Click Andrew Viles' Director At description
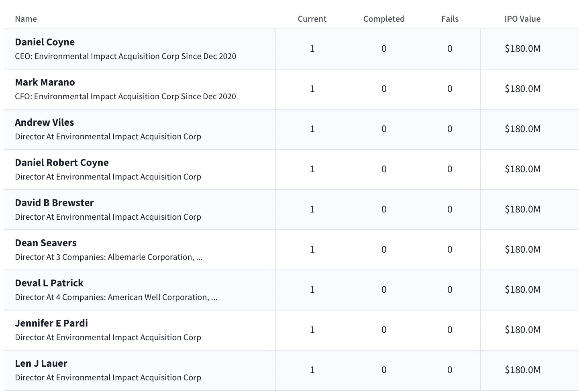 pyautogui.click(x=108, y=137)
